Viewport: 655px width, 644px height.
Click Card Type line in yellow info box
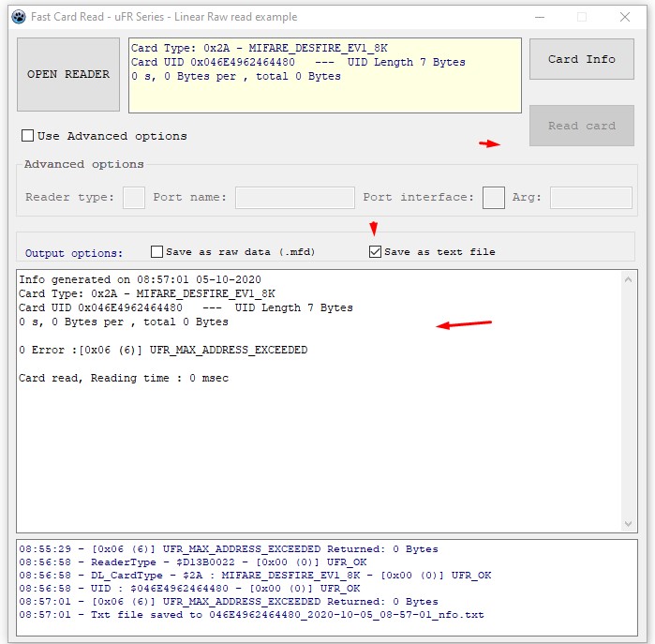pyautogui.click(x=260, y=48)
